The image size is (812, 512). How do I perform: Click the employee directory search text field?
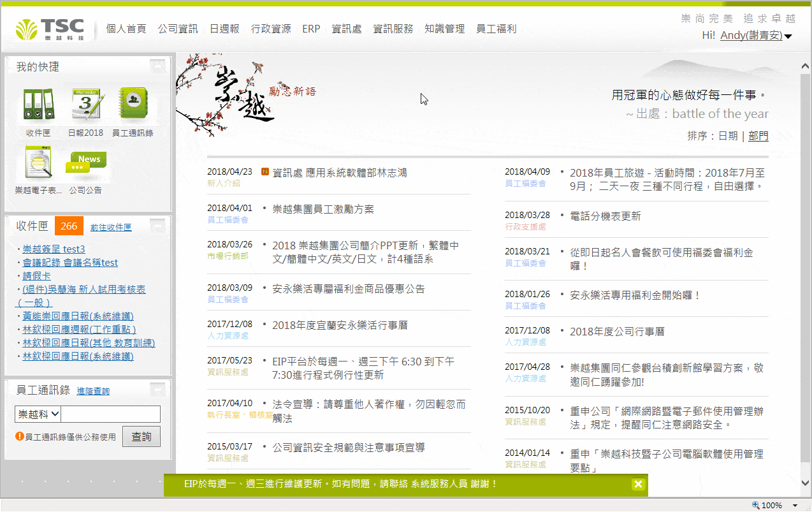(x=110, y=414)
